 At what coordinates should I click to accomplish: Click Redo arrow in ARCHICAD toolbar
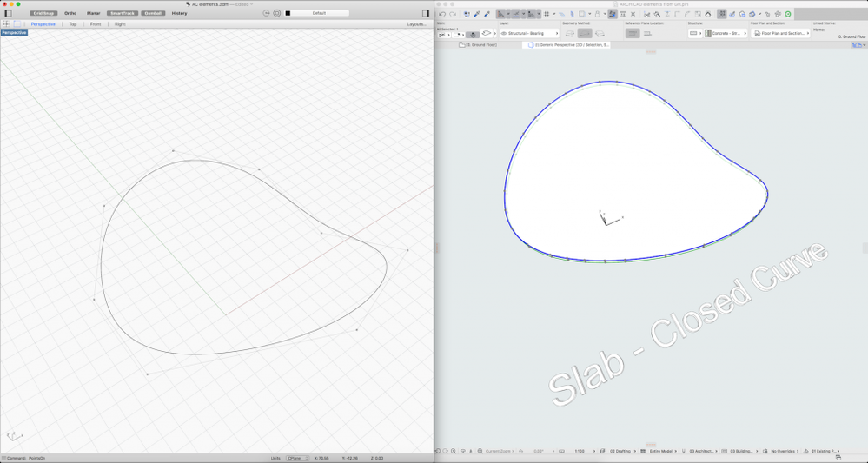[x=453, y=15]
